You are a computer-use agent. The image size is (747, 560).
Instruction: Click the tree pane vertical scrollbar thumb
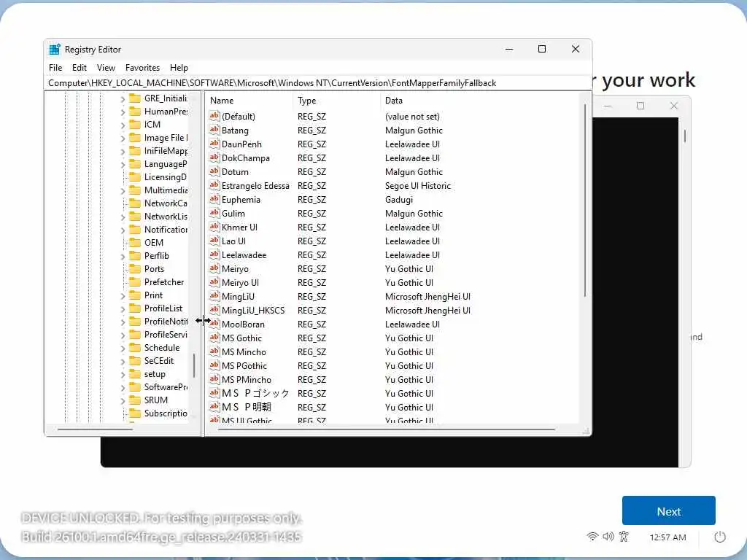tap(194, 365)
